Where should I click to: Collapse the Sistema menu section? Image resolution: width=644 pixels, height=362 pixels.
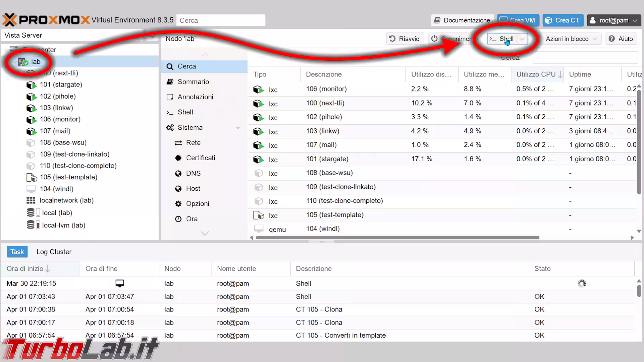click(238, 128)
